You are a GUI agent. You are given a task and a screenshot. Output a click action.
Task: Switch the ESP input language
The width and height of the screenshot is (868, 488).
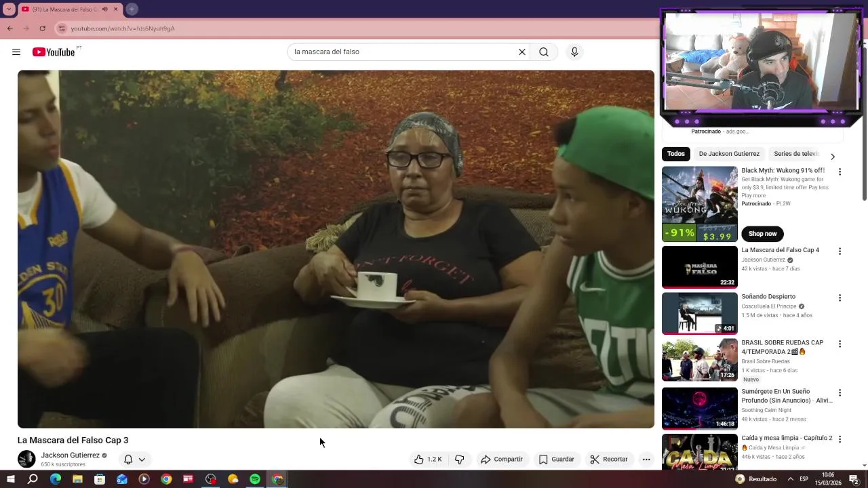tap(804, 479)
